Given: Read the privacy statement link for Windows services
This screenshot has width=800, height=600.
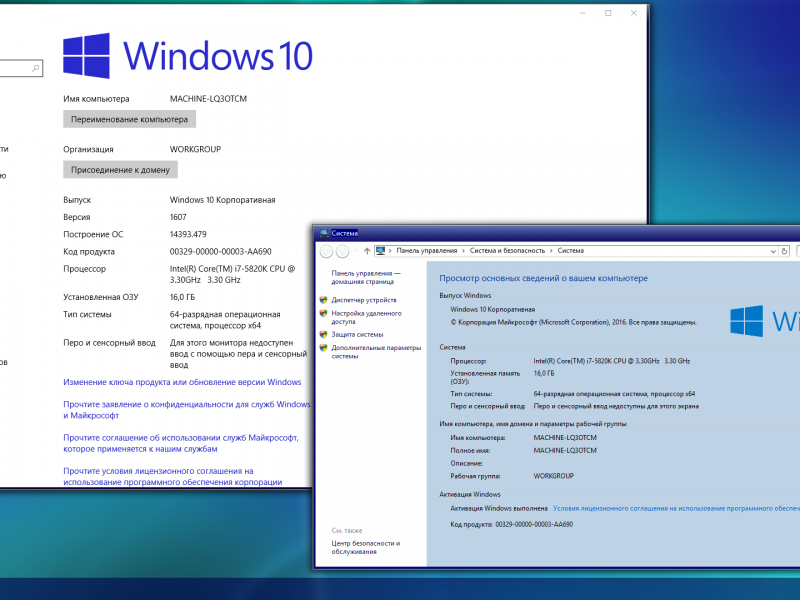Looking at the screenshot, I should click(x=187, y=410).
